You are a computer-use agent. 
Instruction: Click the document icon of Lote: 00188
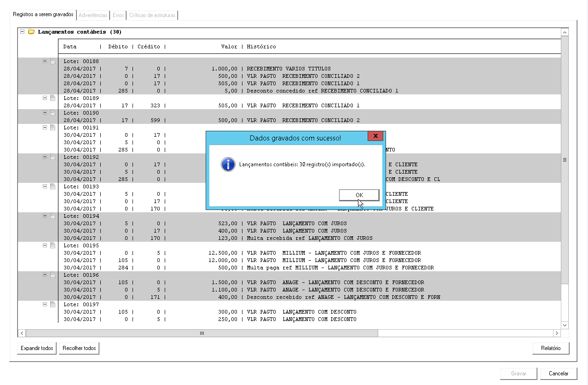(x=52, y=61)
